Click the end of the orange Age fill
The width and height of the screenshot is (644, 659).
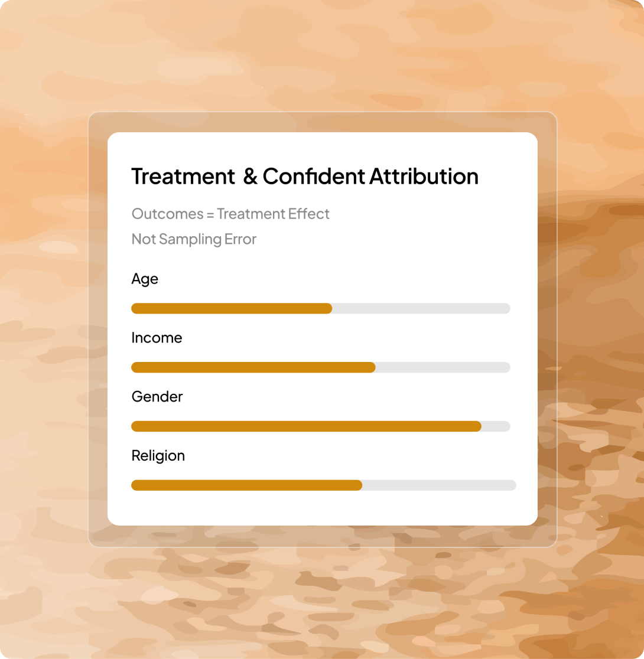[328, 308]
